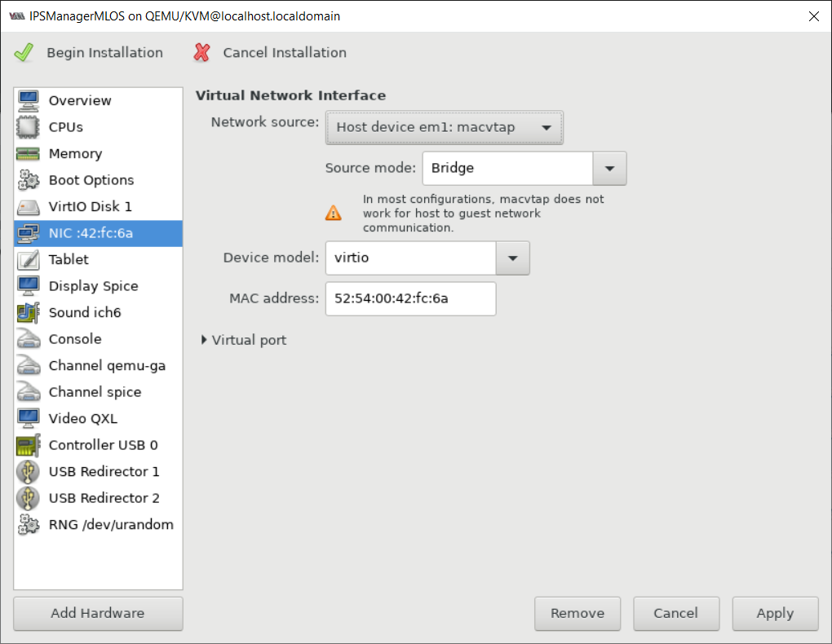
Task: Select the Boot Options gear icon
Action: click(x=28, y=180)
